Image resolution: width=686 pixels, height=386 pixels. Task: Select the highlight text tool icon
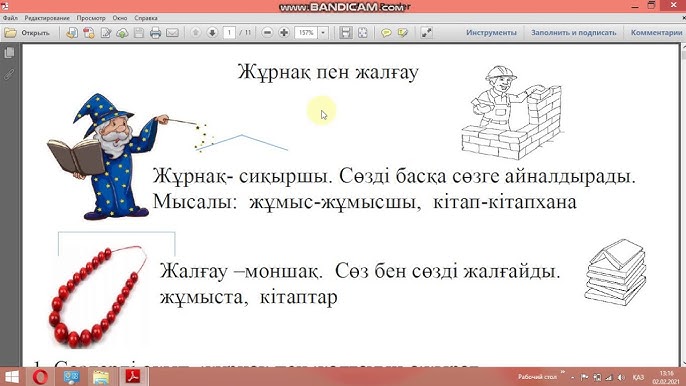tap(402, 33)
